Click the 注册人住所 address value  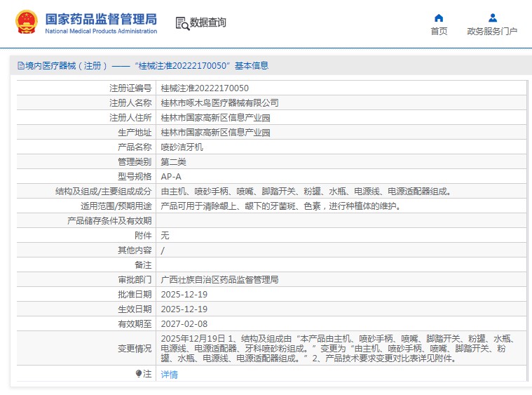pyautogui.click(x=215, y=118)
